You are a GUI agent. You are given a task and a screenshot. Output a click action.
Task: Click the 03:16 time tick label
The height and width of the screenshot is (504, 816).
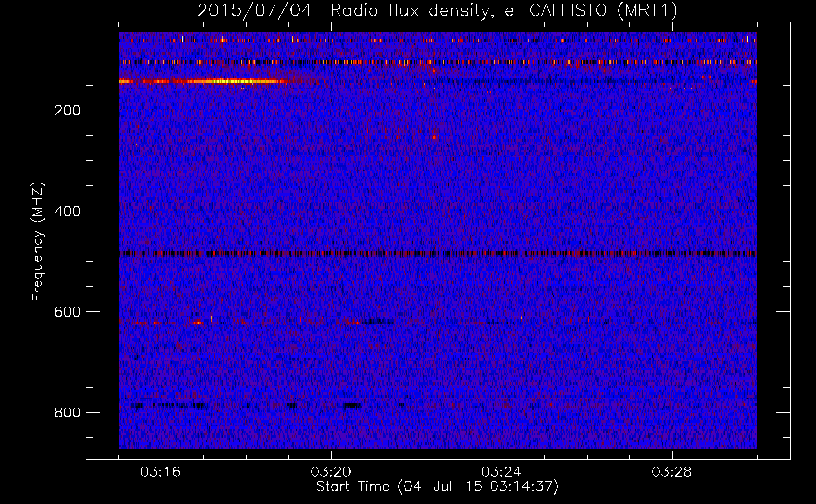click(160, 472)
